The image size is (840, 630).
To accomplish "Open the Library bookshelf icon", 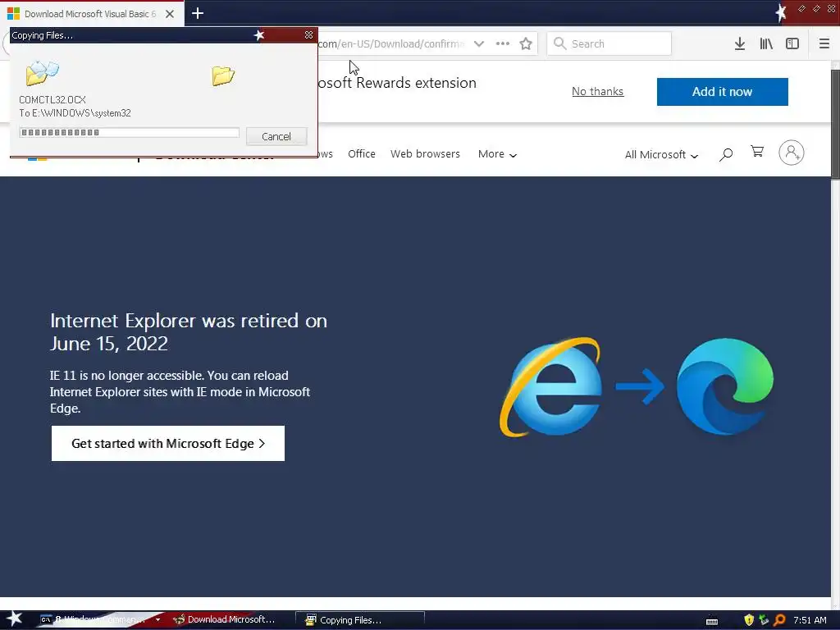I will point(766,44).
